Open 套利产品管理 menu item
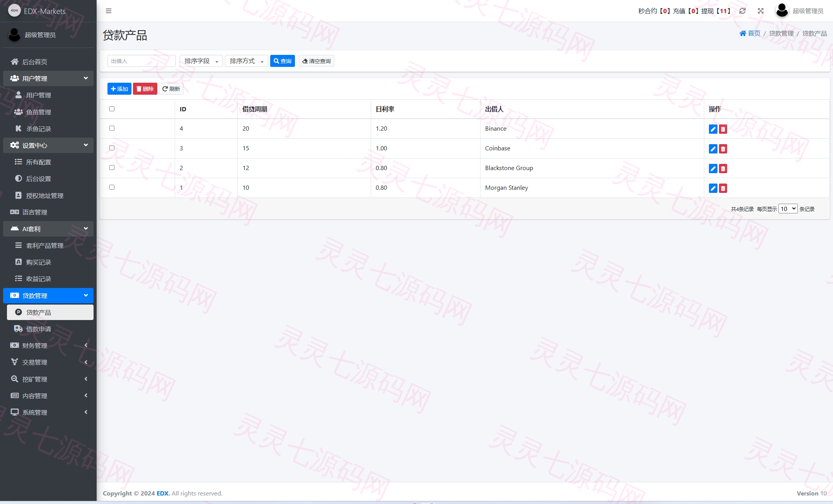 [x=48, y=245]
